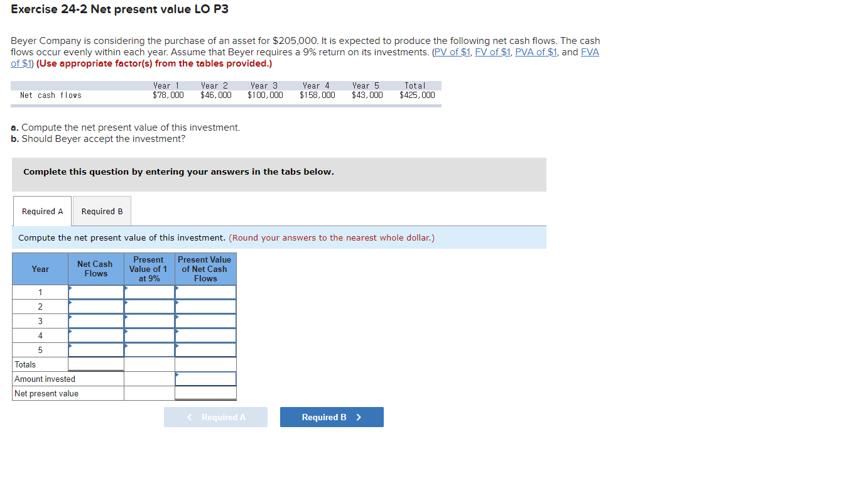Image resolution: width=868 pixels, height=478 pixels.
Task: Click the disabled Required A back button
Action: tap(215, 417)
